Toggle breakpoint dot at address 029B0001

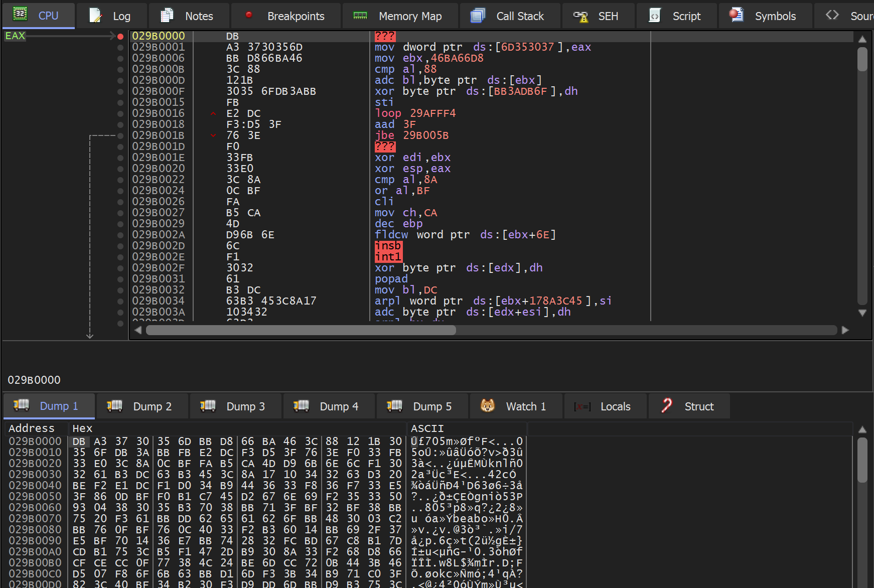pos(120,47)
